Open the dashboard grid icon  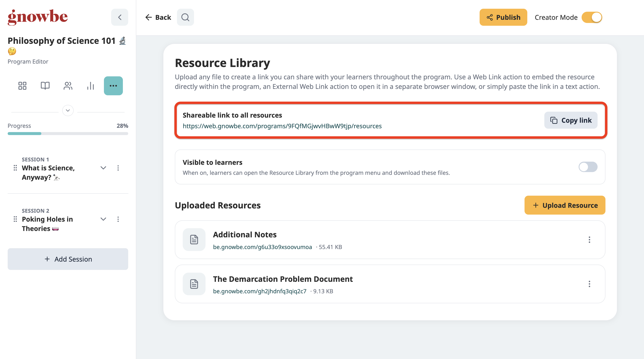22,86
